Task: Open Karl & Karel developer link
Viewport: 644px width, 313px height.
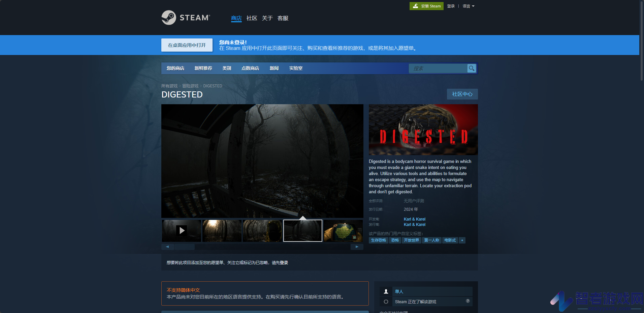Action: click(415, 219)
